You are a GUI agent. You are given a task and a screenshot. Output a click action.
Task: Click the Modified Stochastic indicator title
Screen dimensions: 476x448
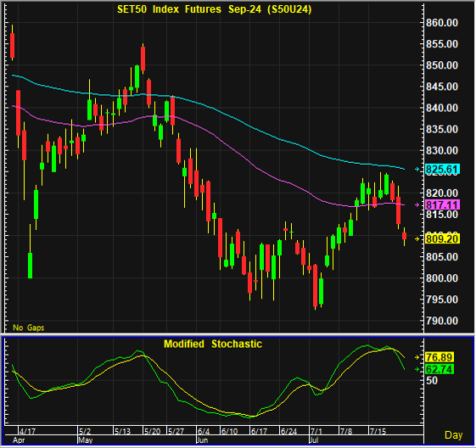[x=213, y=344]
